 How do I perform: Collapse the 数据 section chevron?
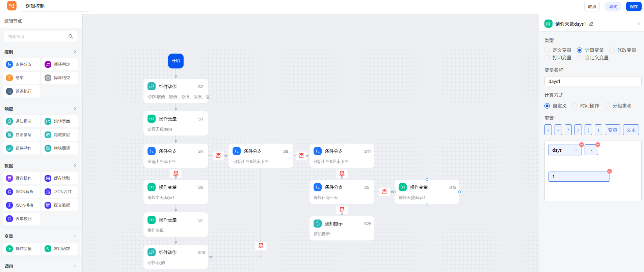(75, 165)
